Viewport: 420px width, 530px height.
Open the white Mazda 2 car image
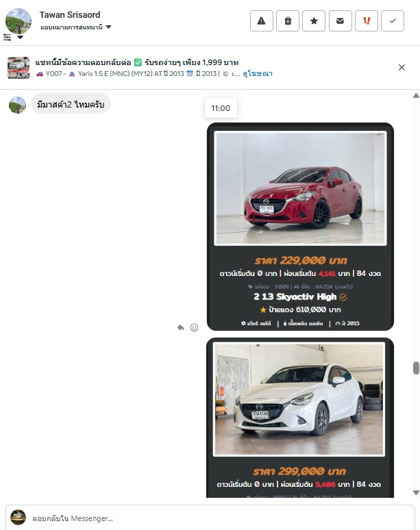click(299, 399)
